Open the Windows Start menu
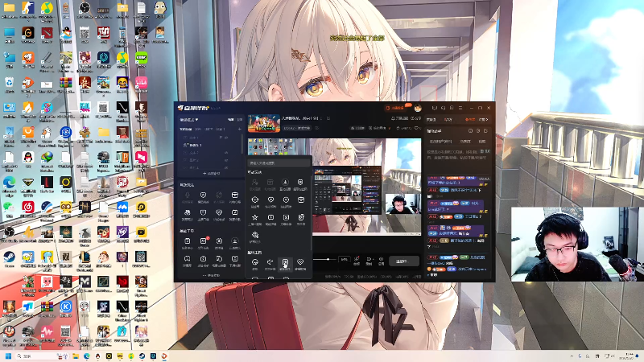Screen dimensions: 644x362 coord(8,356)
